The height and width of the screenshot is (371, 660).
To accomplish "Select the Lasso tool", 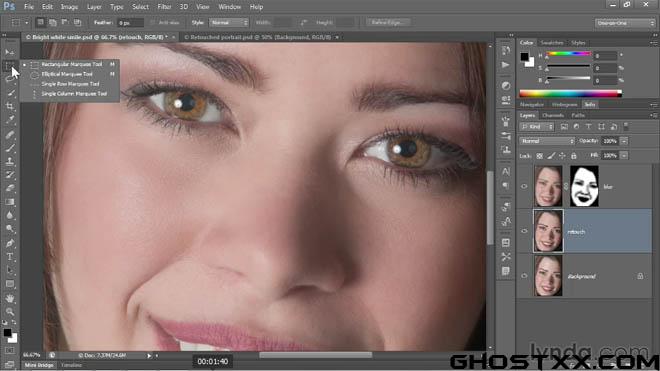I will [10, 79].
